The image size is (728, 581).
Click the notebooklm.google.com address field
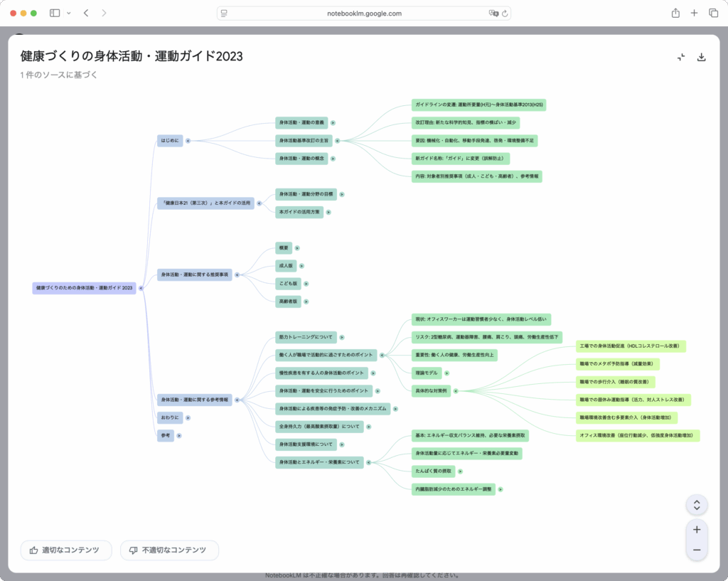364,14
